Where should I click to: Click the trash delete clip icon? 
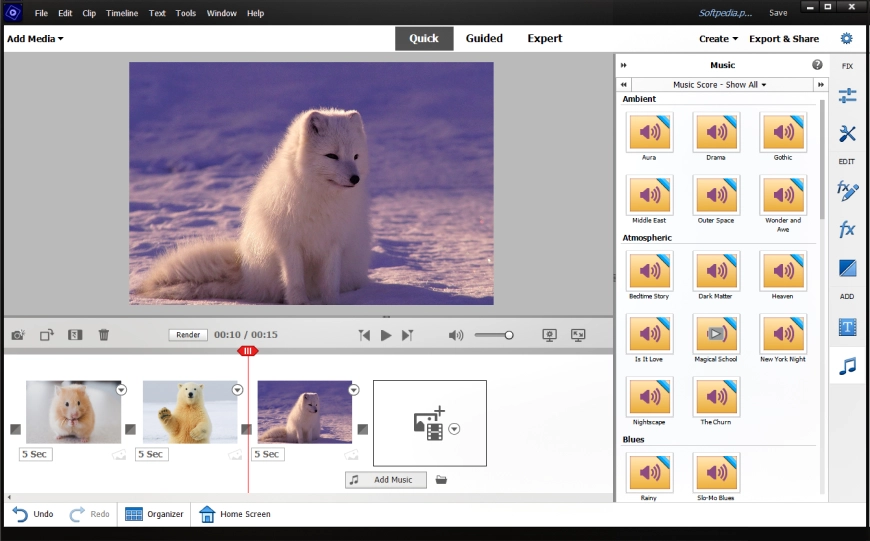(x=104, y=335)
